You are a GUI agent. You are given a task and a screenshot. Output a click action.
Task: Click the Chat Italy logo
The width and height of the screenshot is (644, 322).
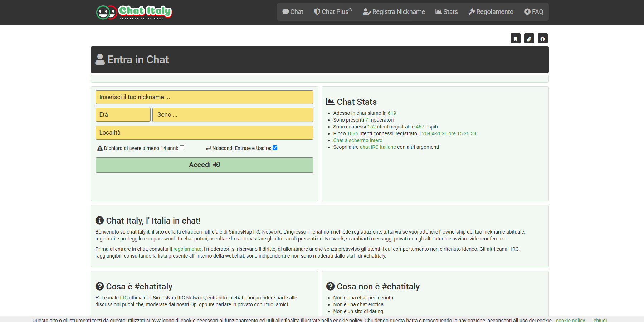click(134, 12)
